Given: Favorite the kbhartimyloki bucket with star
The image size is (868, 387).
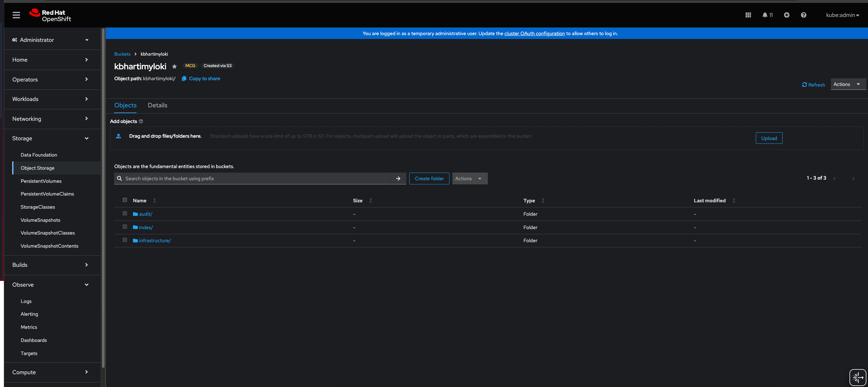Looking at the screenshot, I should 174,66.
